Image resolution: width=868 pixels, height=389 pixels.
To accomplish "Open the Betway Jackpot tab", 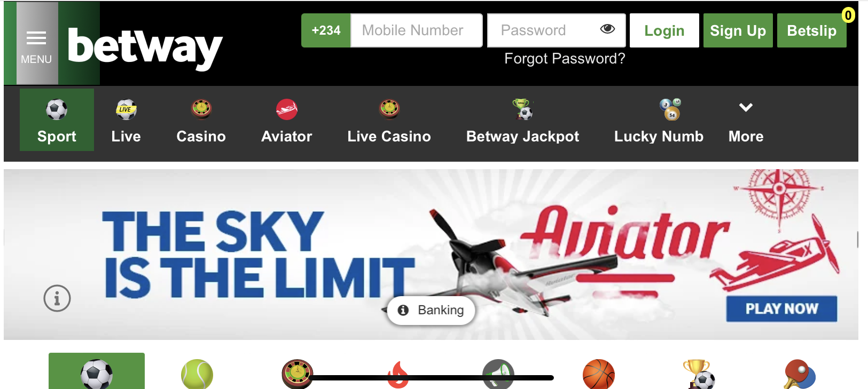I will (x=522, y=121).
